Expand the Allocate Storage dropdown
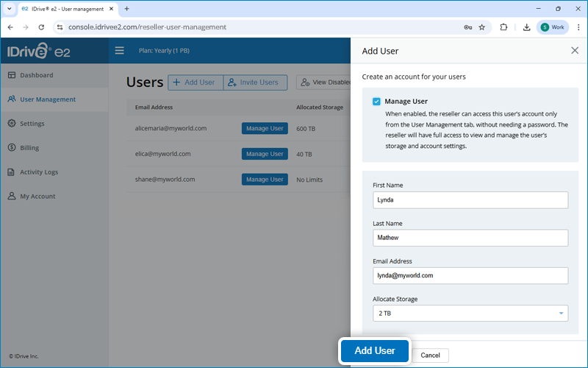 point(470,314)
